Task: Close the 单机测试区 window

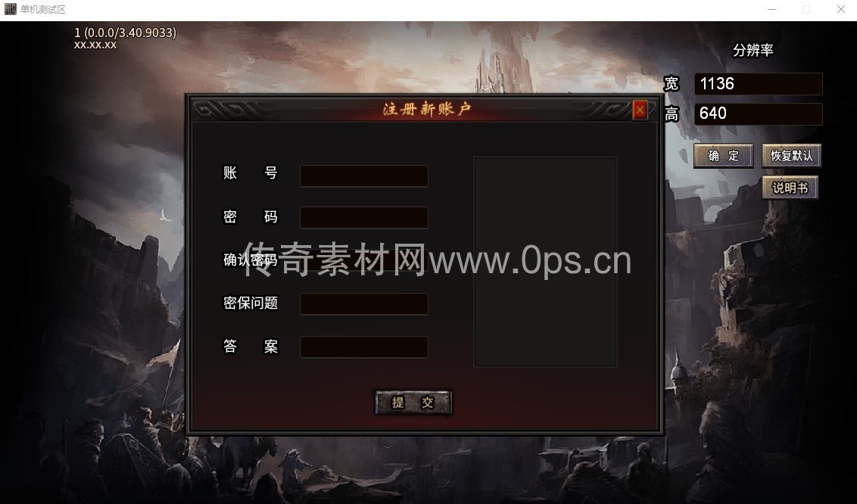Action: click(x=840, y=9)
